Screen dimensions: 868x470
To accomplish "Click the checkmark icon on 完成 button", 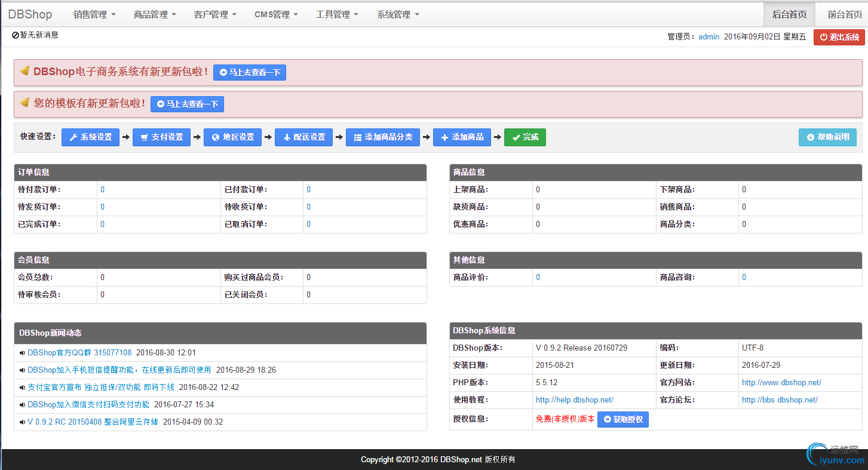I will (516, 137).
